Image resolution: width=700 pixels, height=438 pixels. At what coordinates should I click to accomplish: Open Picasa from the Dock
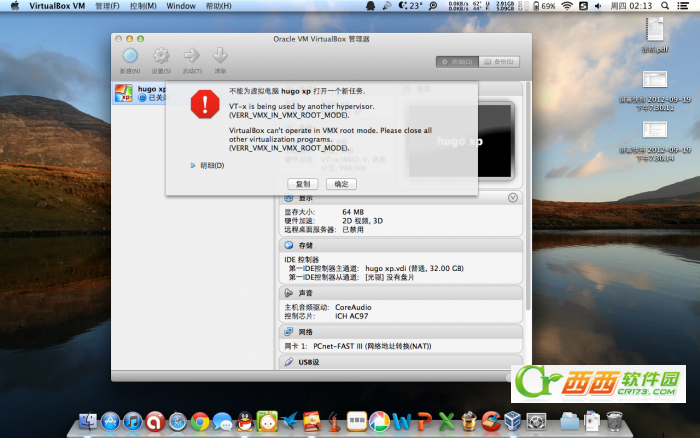[x=379, y=421]
